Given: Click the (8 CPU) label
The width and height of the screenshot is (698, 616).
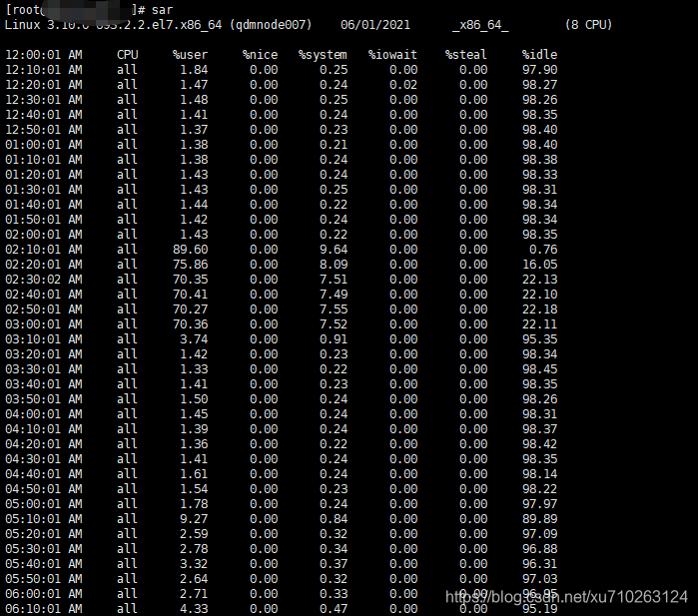Looking at the screenshot, I should [588, 25].
